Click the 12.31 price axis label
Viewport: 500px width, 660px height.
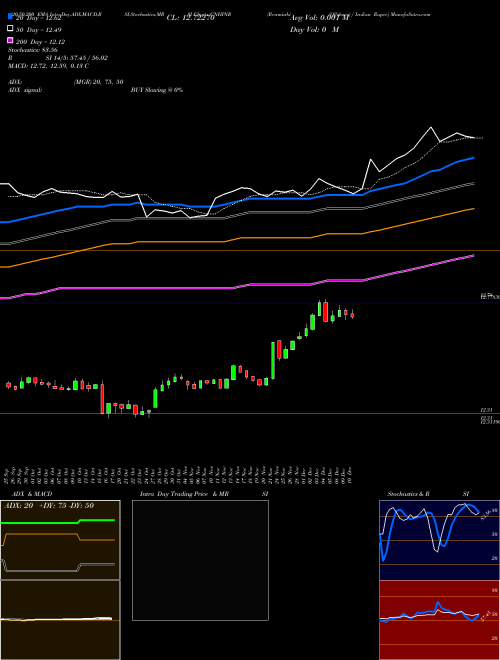point(487,410)
